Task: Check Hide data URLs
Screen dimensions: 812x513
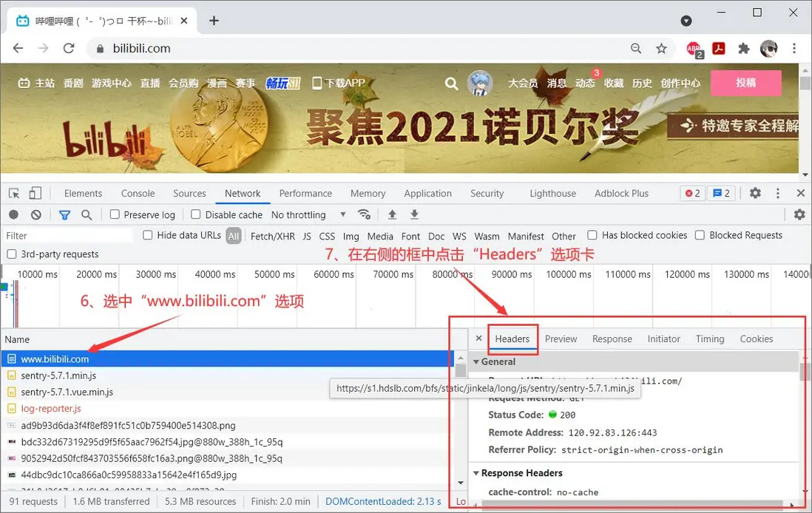Action: 148,235
